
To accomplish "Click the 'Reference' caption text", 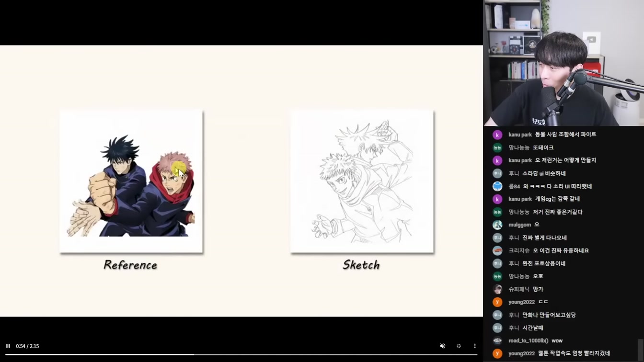I will point(130,265).
